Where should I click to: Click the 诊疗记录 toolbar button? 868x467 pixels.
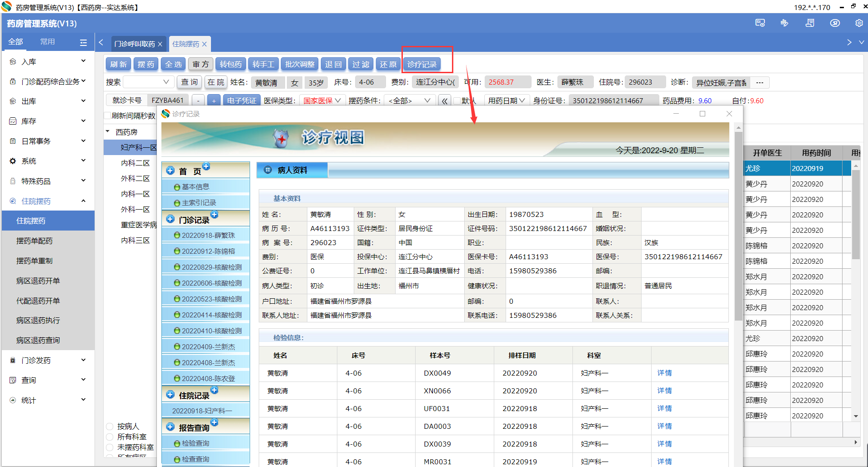tap(421, 65)
